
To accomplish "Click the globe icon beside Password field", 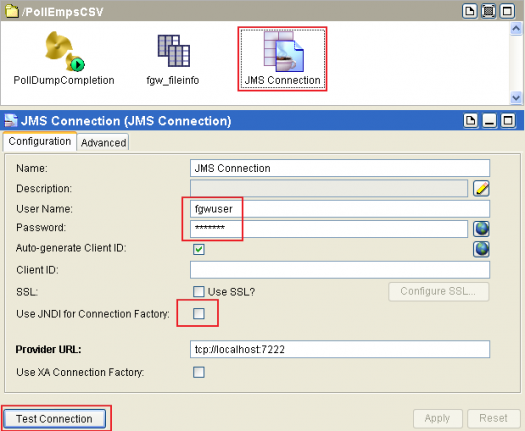I will (481, 229).
